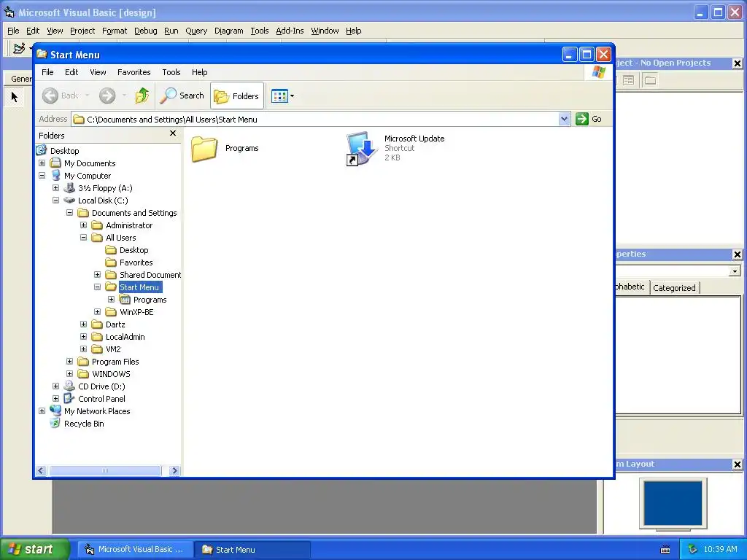
Task: Close the Visual Basic Properties panel
Action: [737, 254]
